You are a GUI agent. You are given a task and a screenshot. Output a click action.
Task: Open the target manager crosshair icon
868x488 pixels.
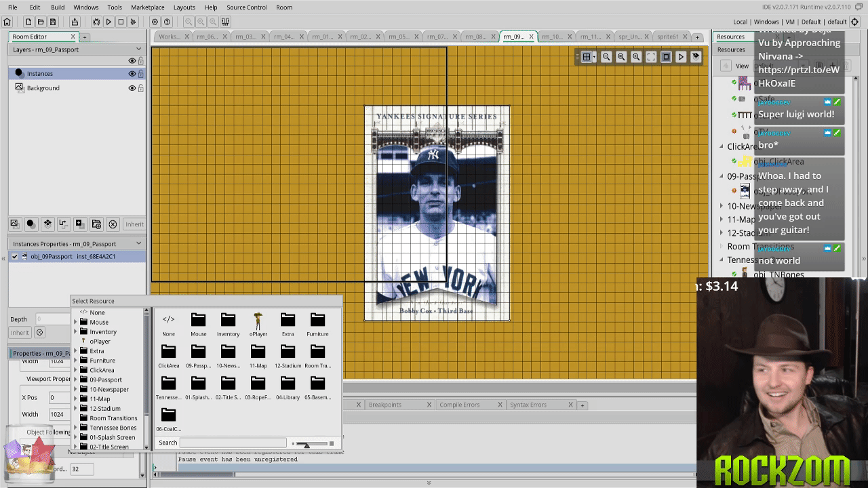(x=856, y=22)
